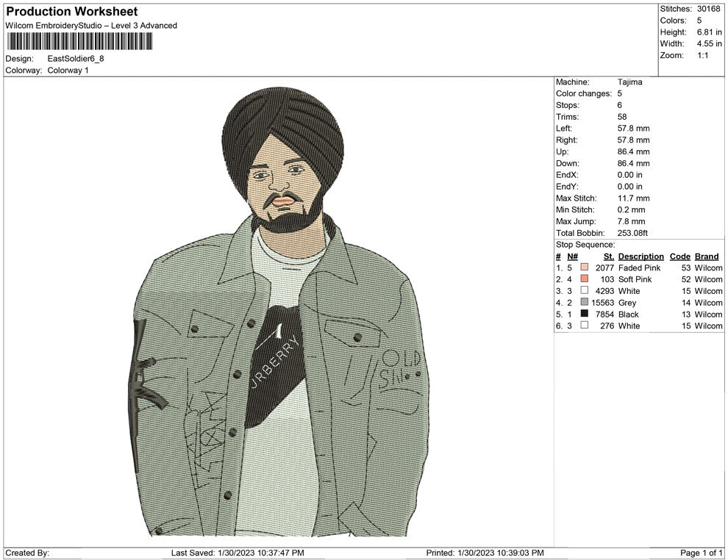This screenshot has height=560, width=728.
Task: Click the Width value '4.55 in'
Action: pyautogui.click(x=709, y=43)
